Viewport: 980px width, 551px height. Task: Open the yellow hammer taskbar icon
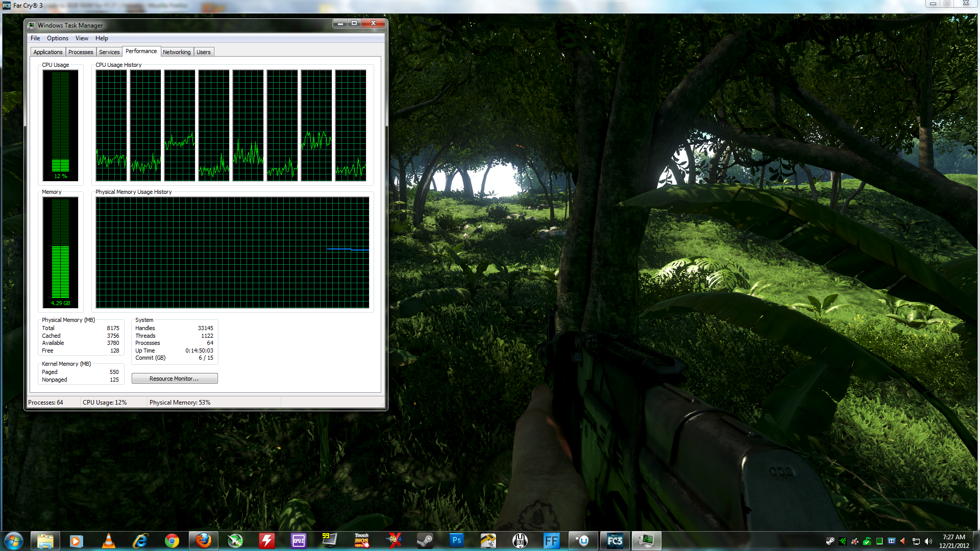[488, 541]
